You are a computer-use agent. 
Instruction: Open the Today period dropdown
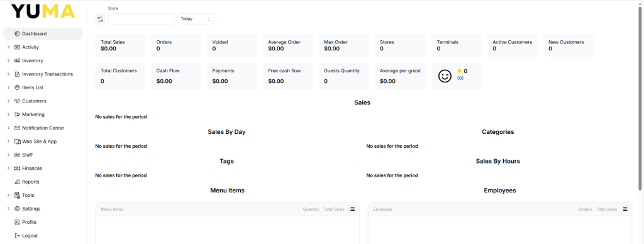point(195,19)
